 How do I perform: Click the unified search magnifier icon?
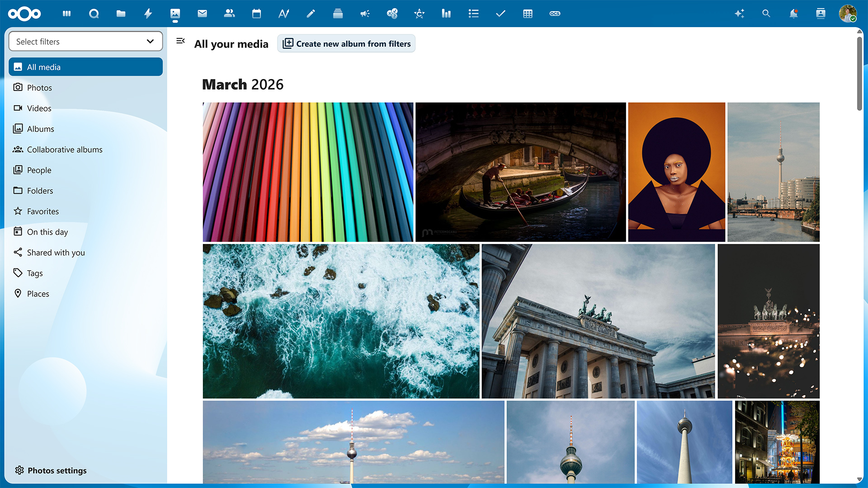coord(766,14)
